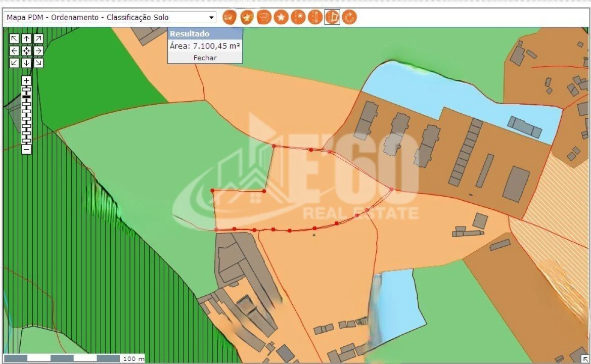Select the polygon area measurement tool
The height and width of the screenshot is (364, 591).
point(332,18)
